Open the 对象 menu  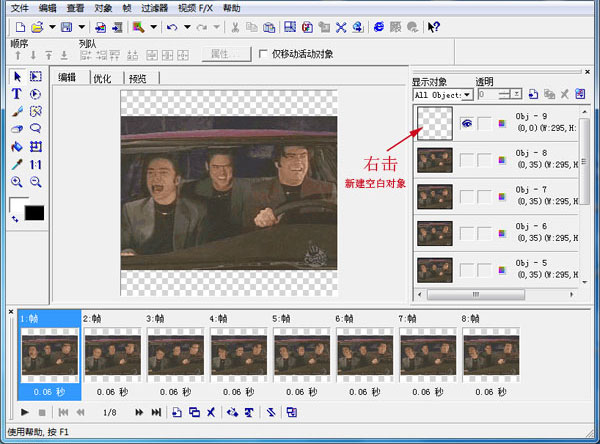click(x=103, y=8)
